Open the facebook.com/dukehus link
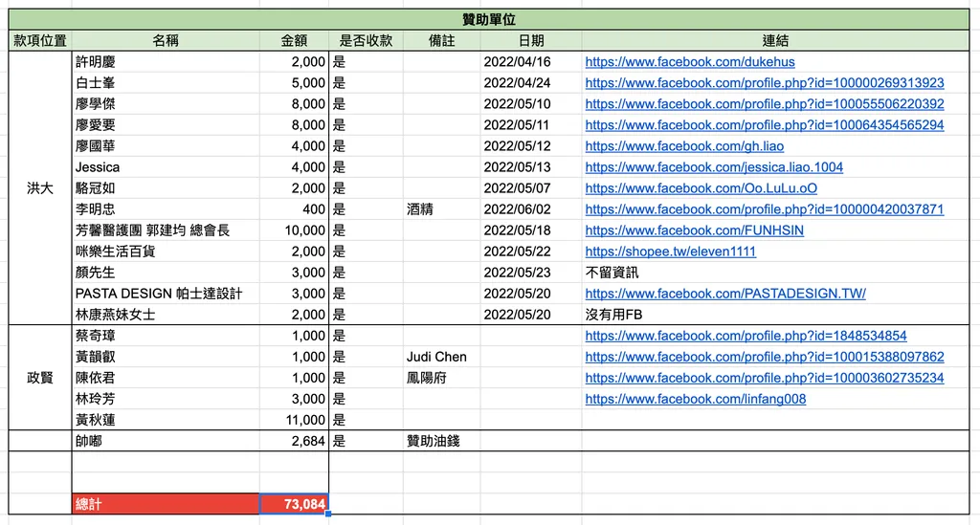 click(690, 62)
